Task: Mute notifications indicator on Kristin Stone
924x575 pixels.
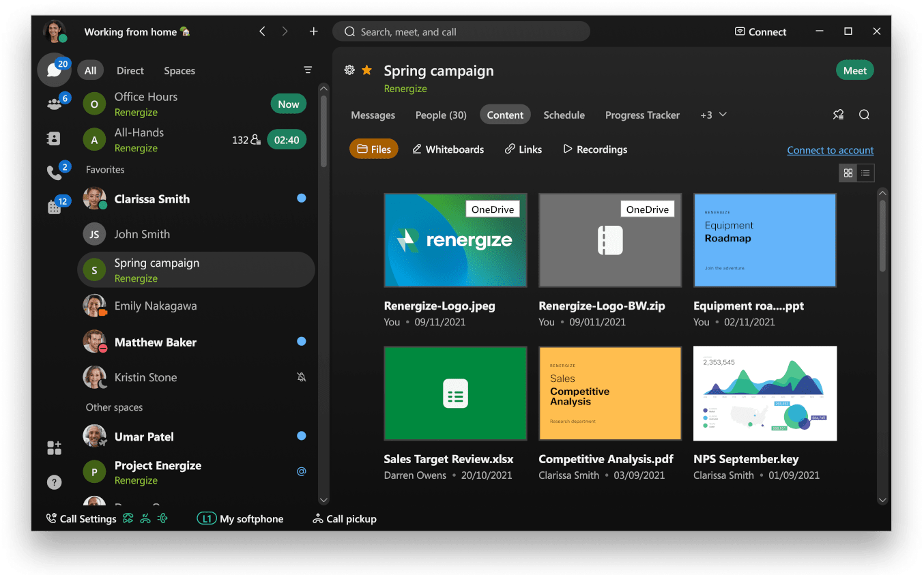Action: coord(302,377)
